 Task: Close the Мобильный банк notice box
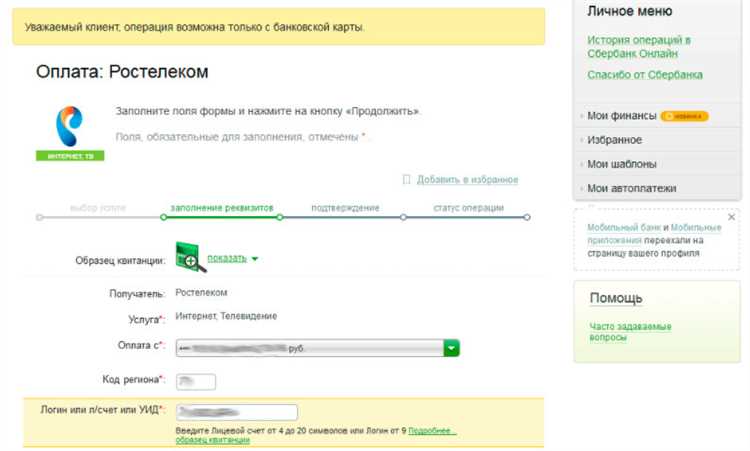coord(731,217)
